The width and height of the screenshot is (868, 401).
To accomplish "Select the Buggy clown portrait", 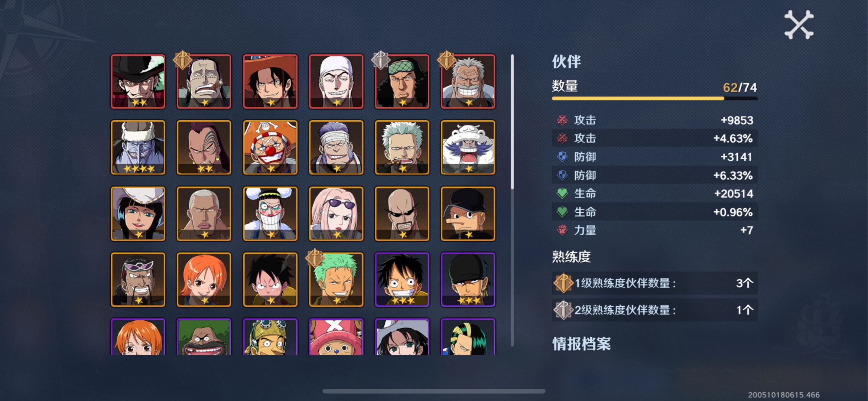I will (x=270, y=147).
